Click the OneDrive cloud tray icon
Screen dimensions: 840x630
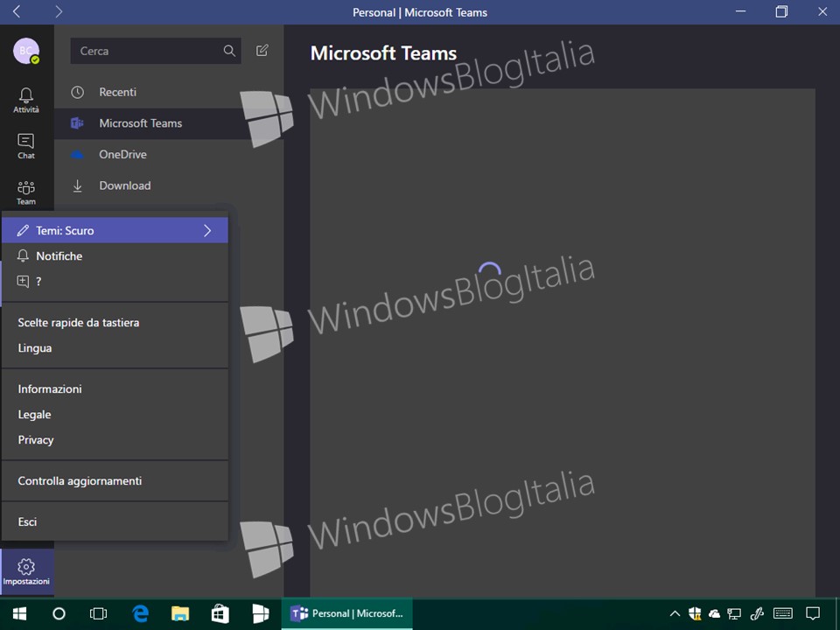pyautogui.click(x=714, y=614)
